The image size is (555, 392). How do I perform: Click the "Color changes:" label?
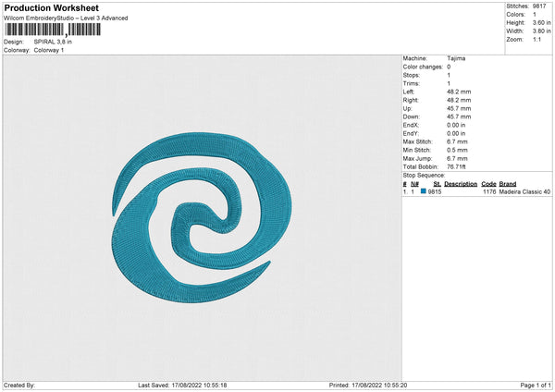point(423,67)
